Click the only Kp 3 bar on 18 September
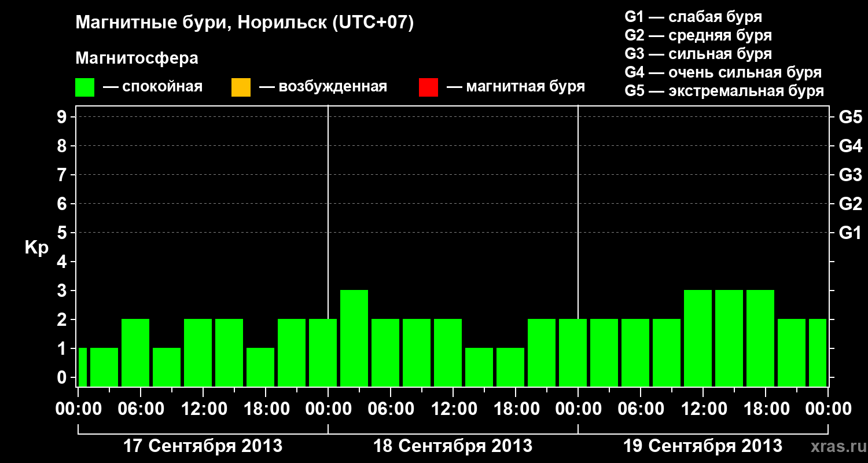The image size is (868, 463). point(354,338)
